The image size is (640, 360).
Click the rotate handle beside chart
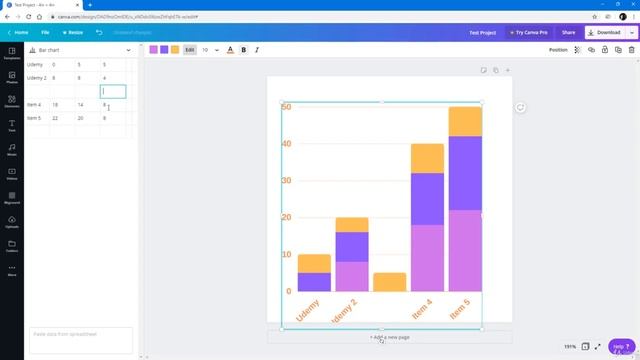point(520,107)
